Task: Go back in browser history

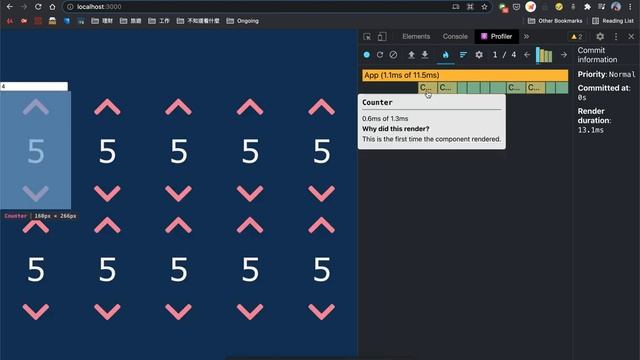Action: point(9,7)
